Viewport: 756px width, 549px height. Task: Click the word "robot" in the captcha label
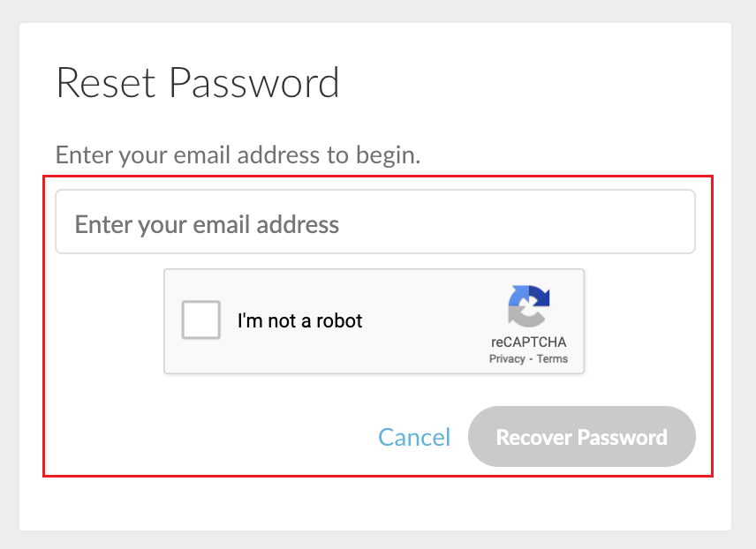tap(339, 320)
